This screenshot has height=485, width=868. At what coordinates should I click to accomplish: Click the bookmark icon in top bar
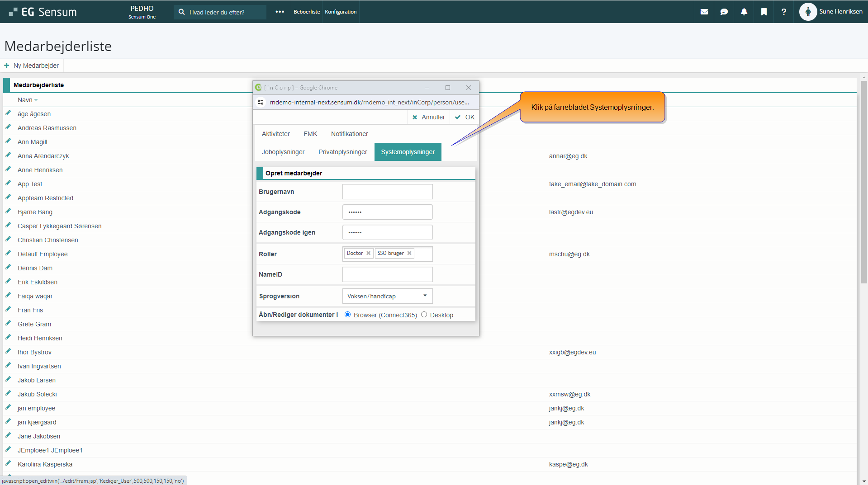click(x=764, y=12)
